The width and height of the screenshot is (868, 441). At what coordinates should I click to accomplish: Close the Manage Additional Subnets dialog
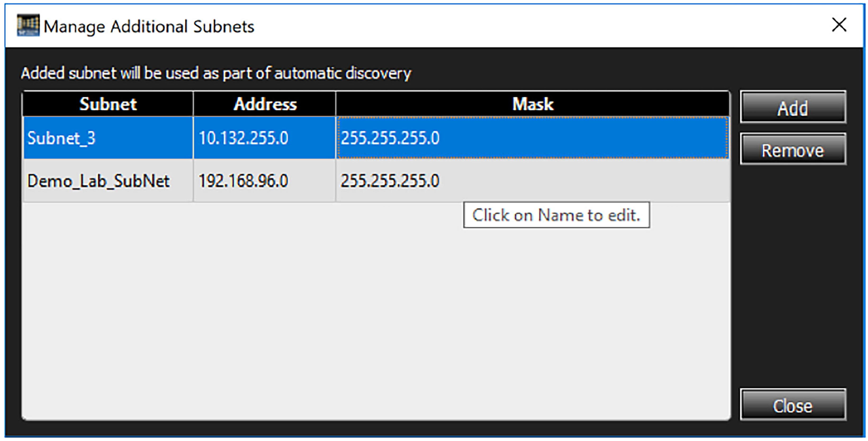793,405
